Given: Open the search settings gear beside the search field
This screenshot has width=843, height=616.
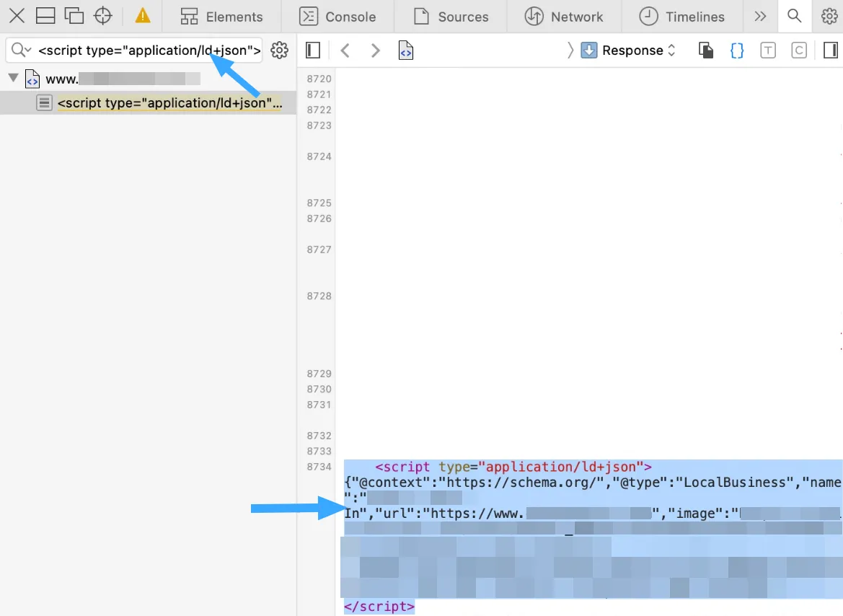Looking at the screenshot, I should [x=279, y=50].
